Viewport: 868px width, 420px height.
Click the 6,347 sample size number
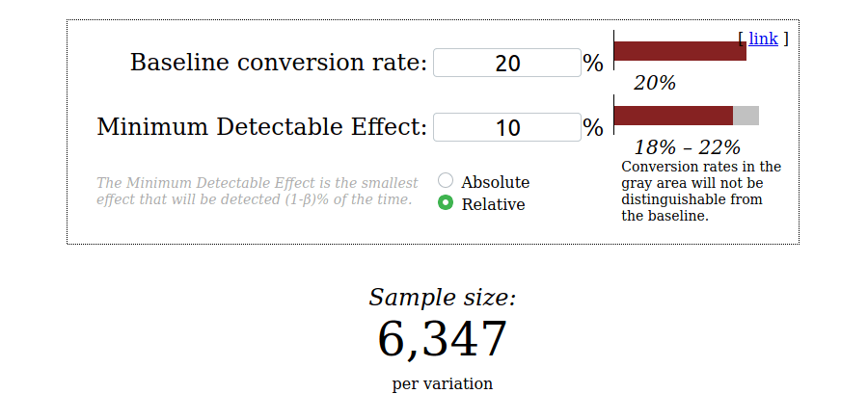(442, 339)
